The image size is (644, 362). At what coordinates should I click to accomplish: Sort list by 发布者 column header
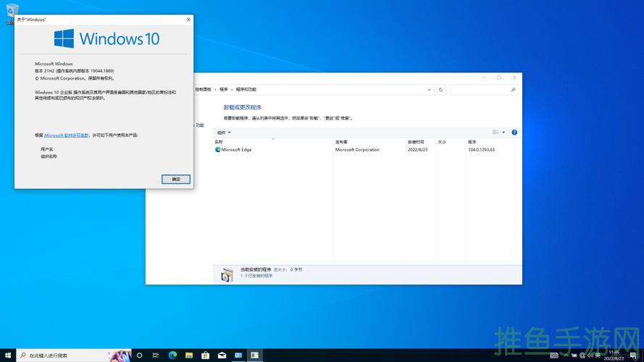[341, 142]
